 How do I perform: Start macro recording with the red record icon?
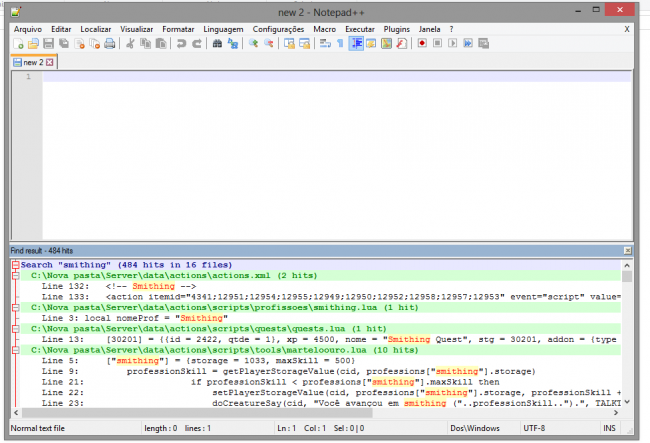422,43
